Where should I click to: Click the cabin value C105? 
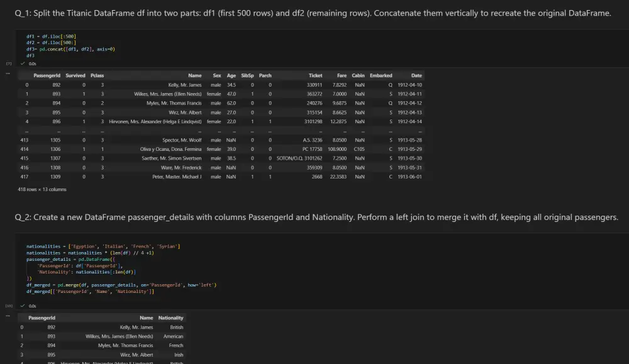click(359, 149)
